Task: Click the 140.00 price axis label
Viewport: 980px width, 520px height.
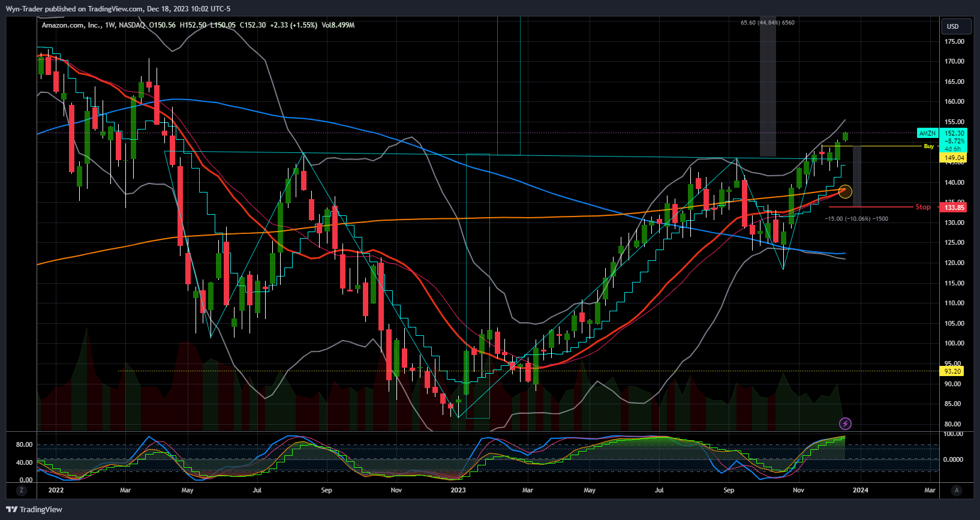Action: coord(954,182)
